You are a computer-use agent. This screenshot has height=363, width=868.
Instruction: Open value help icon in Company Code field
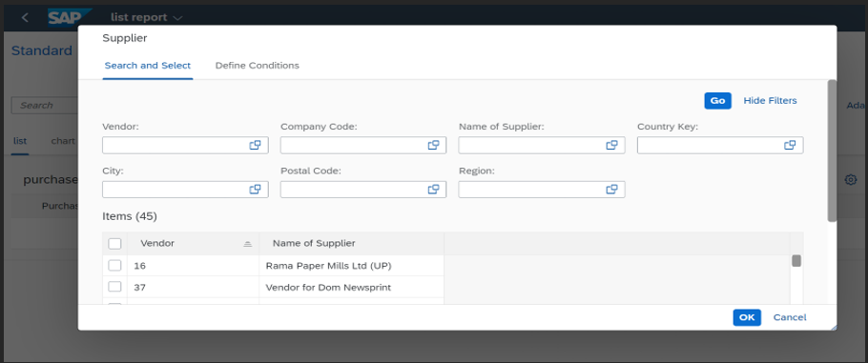pyautogui.click(x=433, y=145)
